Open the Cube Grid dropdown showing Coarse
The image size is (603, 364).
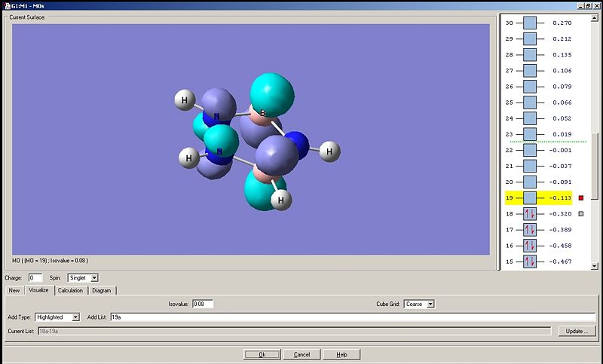(x=430, y=304)
